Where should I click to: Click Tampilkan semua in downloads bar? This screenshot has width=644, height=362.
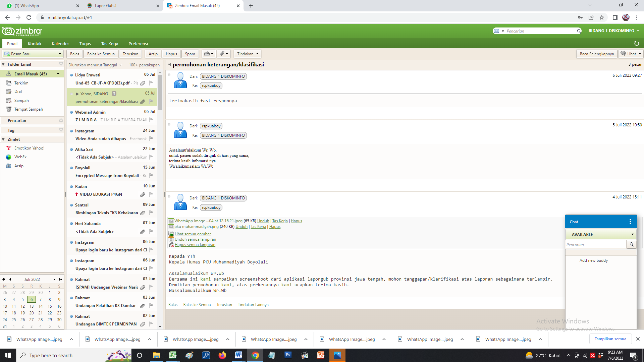[610, 339]
